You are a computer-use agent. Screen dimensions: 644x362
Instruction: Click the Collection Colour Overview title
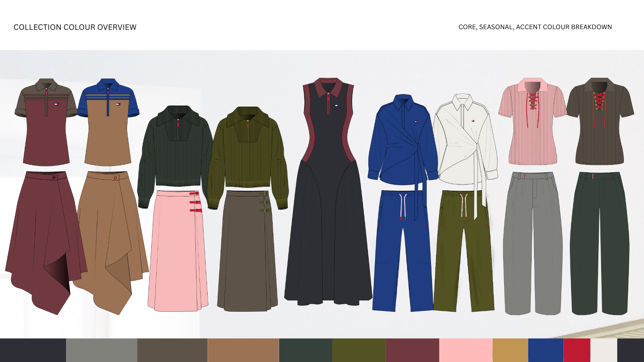coord(75,27)
